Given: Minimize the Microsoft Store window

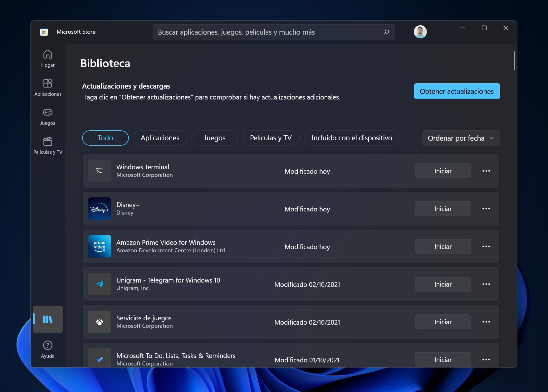Looking at the screenshot, I should click(x=462, y=28).
